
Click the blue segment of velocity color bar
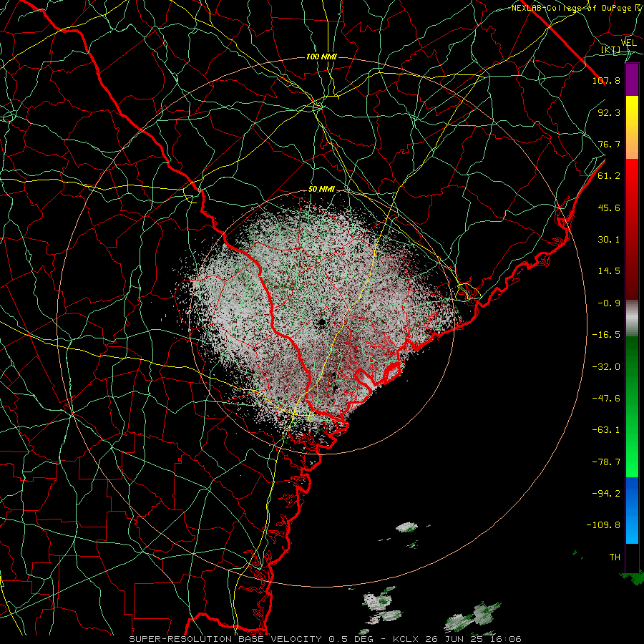point(632,510)
